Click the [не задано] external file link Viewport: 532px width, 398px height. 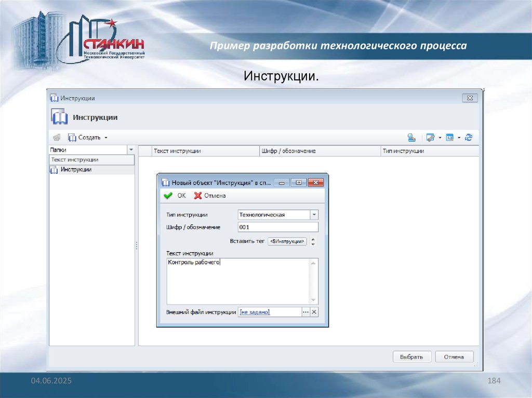255,312
